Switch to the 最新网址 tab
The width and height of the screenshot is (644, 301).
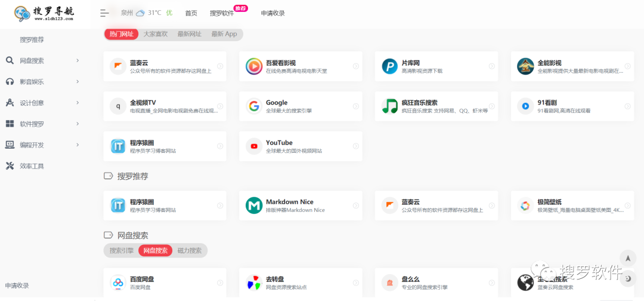pos(190,34)
